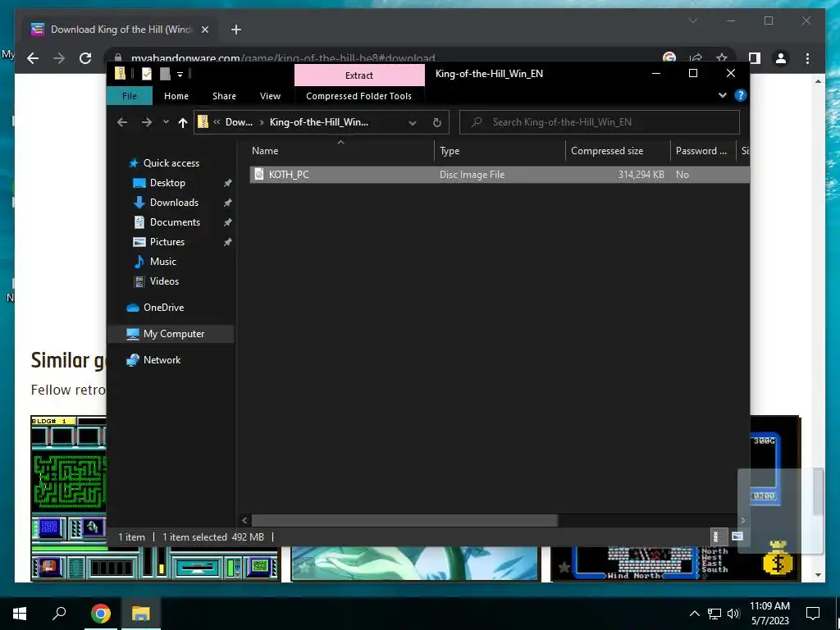Sort by the Name column header
The image size is (840, 630).
point(342,151)
